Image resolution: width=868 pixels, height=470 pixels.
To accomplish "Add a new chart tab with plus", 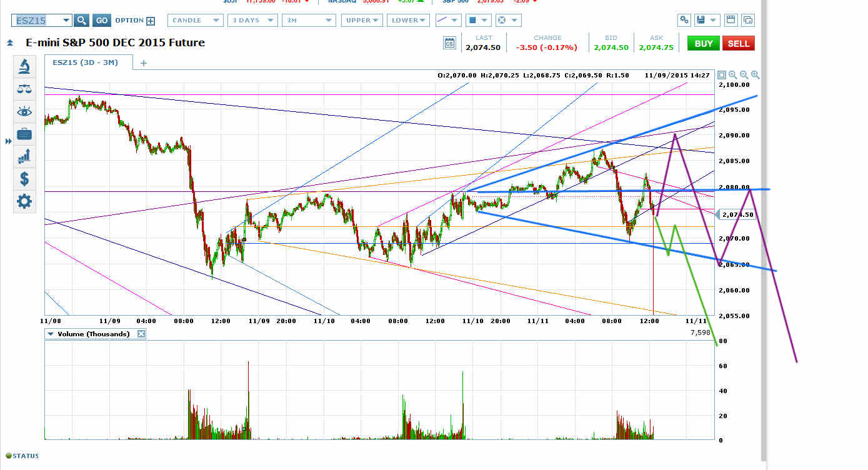I will (144, 63).
